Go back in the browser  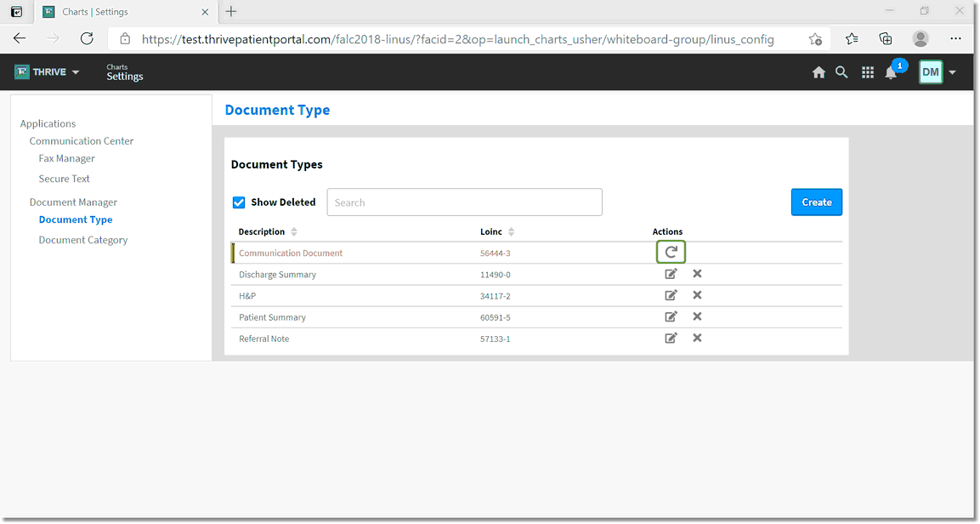click(x=20, y=39)
